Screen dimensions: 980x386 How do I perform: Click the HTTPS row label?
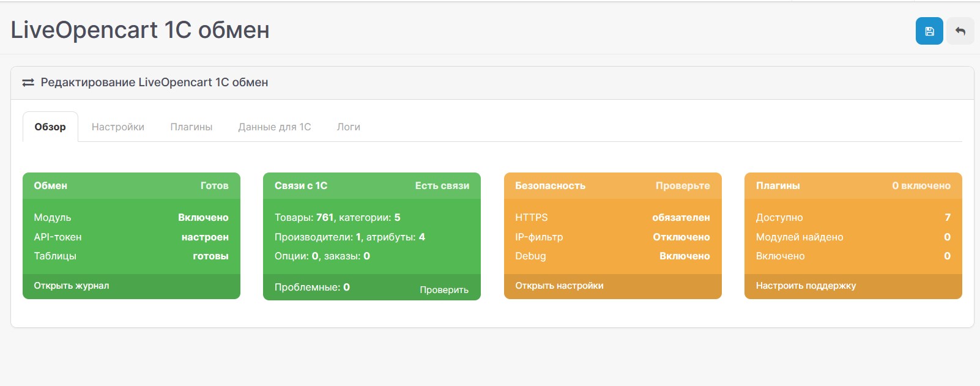[532, 218]
